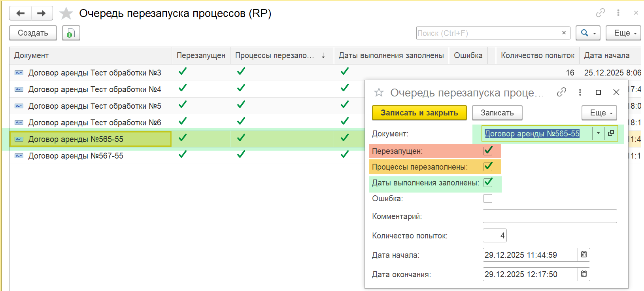Screen dimensions: 644x291
Task: Expand the Документ field dropdown list
Action: [x=598, y=133]
